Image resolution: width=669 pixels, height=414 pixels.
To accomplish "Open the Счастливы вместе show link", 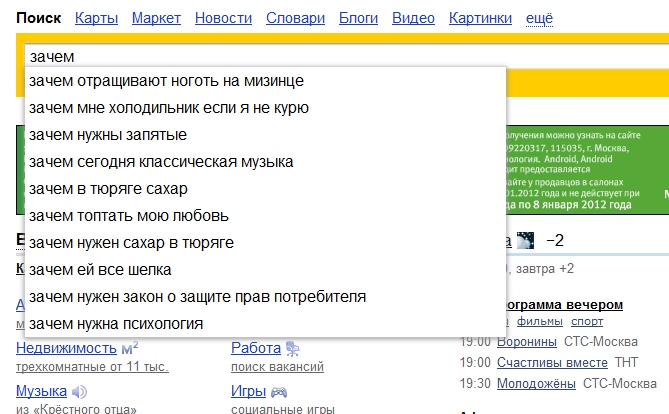I will 552,363.
